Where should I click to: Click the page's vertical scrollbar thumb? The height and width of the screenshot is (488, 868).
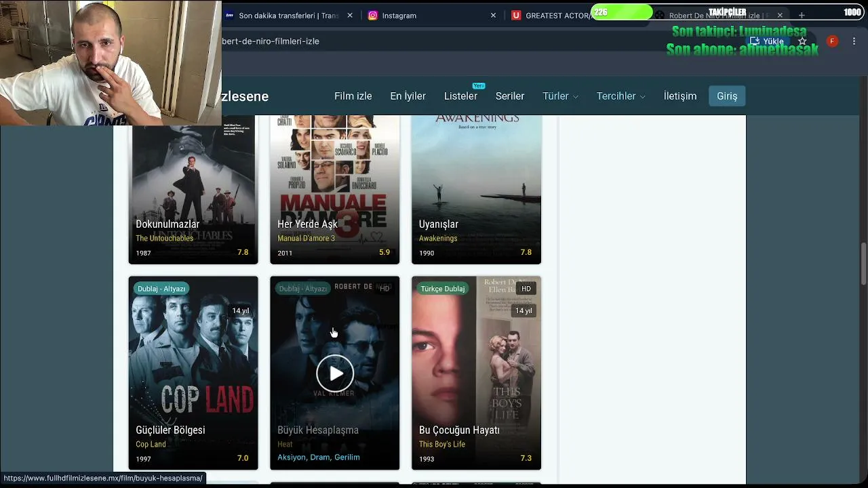(x=863, y=264)
